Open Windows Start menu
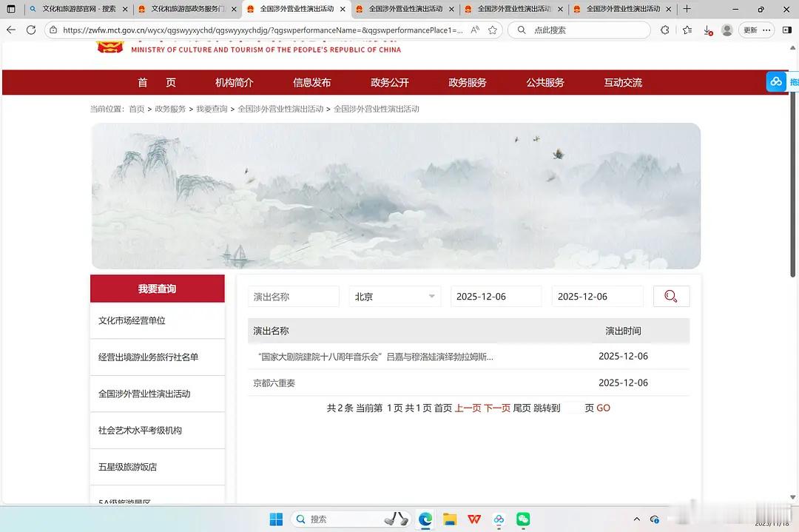Screen dimensions: 799x532 click(x=276, y=519)
